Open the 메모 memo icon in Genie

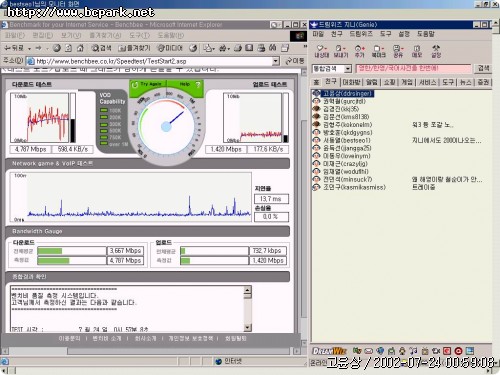tap(417, 51)
